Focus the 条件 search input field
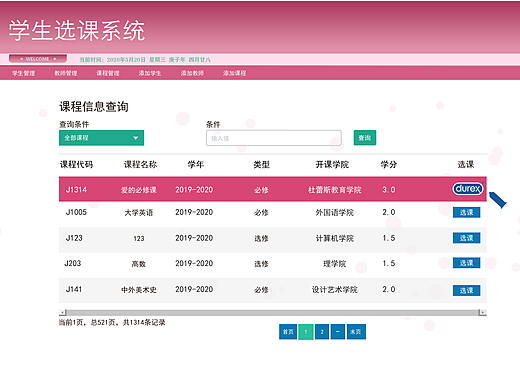The width and height of the screenshot is (520, 390). (x=274, y=138)
